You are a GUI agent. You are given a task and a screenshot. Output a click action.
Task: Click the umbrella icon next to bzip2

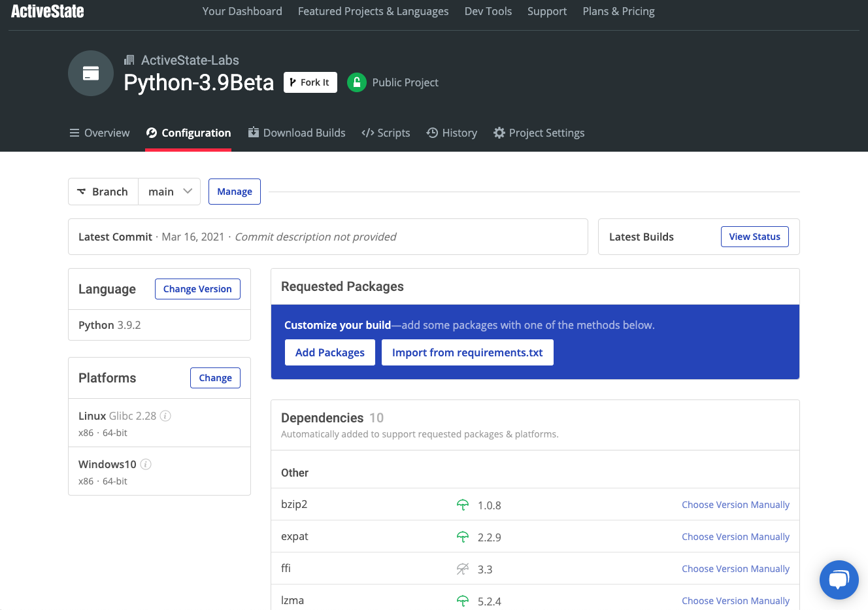pyautogui.click(x=463, y=505)
